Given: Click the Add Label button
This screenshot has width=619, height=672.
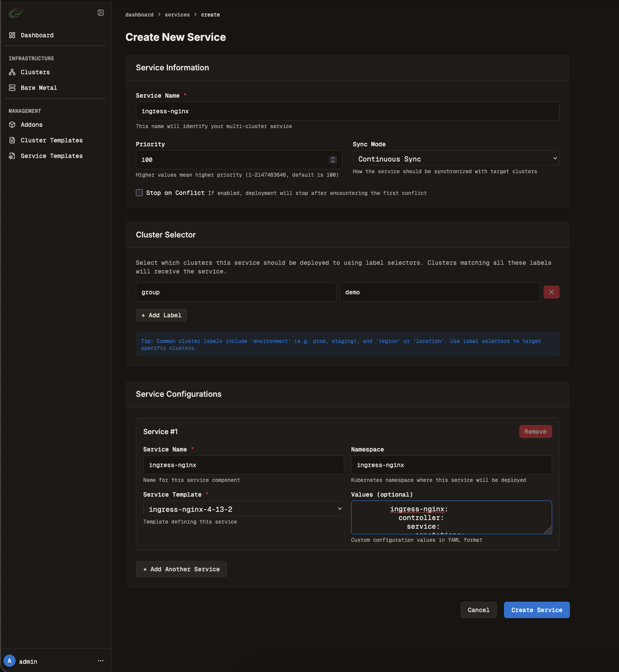Looking at the screenshot, I should (x=161, y=315).
